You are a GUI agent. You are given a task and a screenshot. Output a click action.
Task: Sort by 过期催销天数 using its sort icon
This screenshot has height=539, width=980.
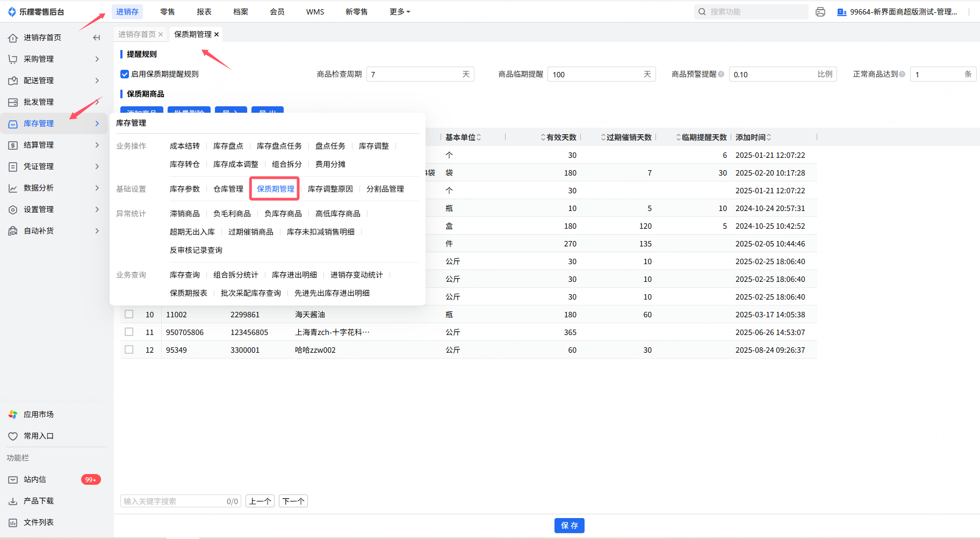pos(603,137)
